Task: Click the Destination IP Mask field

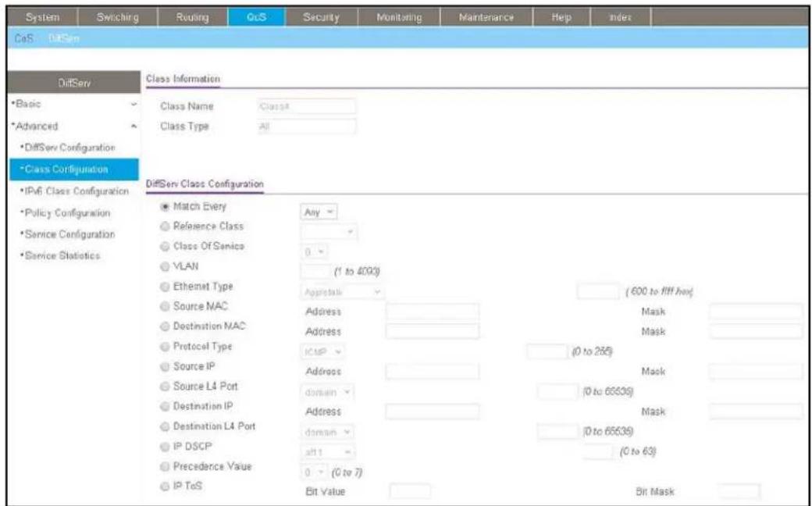Action: point(756,412)
